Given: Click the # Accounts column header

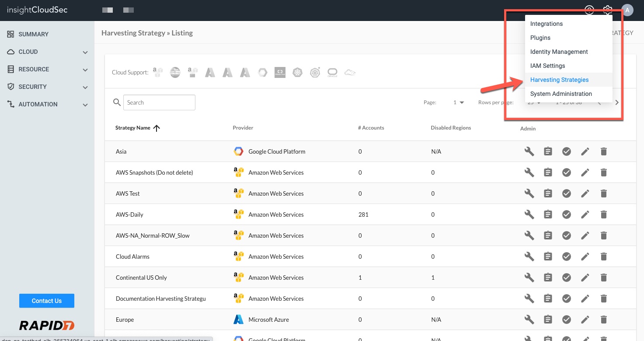Looking at the screenshot, I should [371, 128].
